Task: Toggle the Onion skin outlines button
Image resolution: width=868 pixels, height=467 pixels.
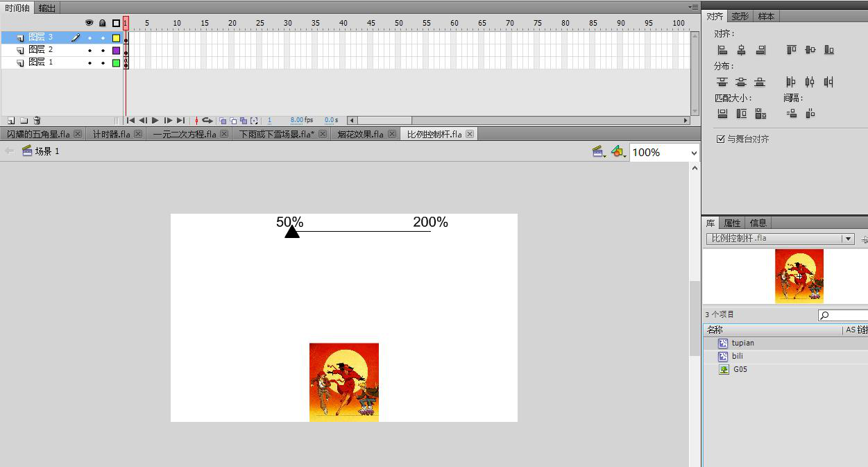Action: click(x=233, y=121)
